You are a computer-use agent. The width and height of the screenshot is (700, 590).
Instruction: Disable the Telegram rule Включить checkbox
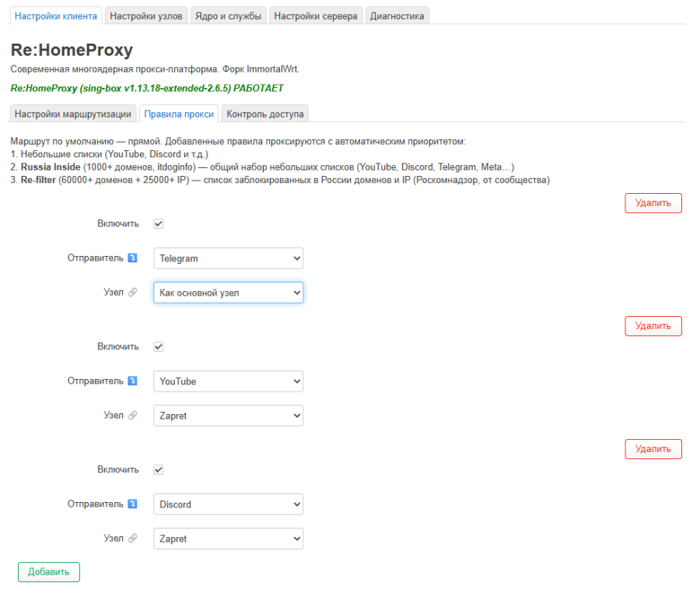click(159, 223)
